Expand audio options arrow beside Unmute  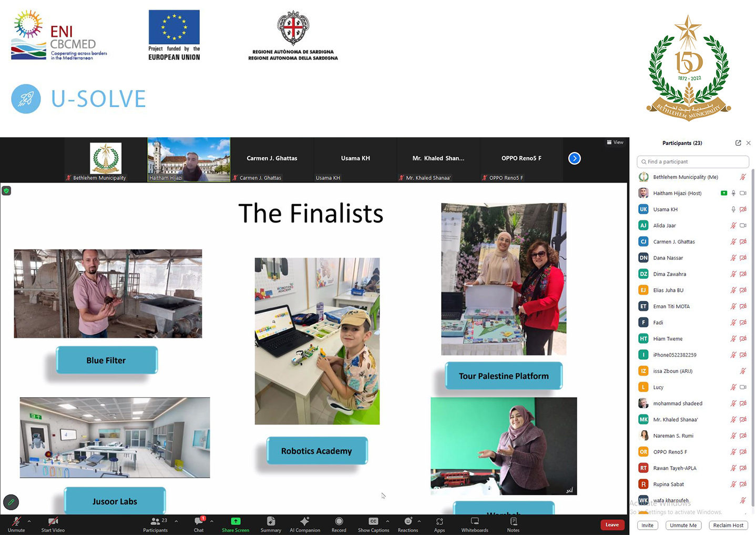29,521
